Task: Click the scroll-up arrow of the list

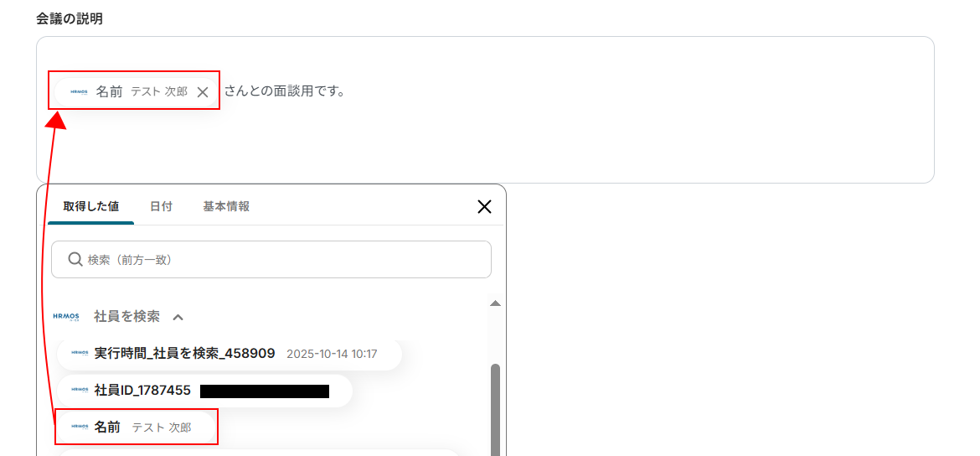Action: tap(495, 303)
